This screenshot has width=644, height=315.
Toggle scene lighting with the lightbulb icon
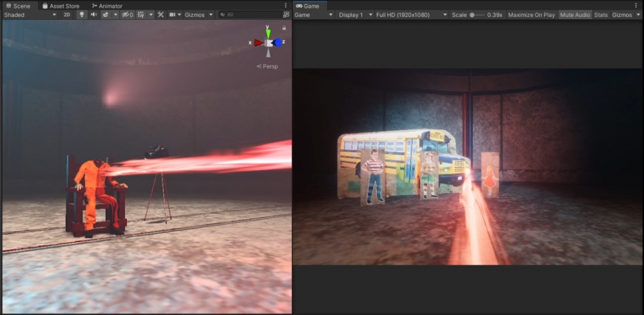click(x=82, y=15)
